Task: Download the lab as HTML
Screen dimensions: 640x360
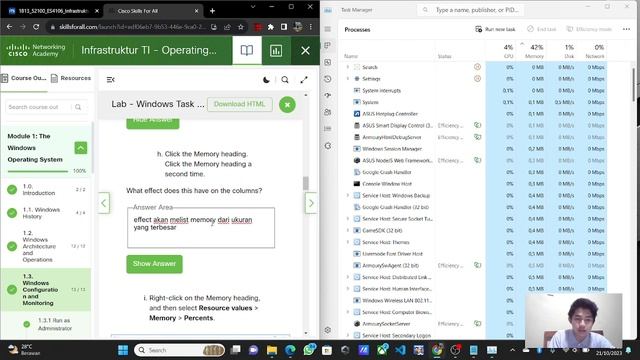Action: pos(239,104)
